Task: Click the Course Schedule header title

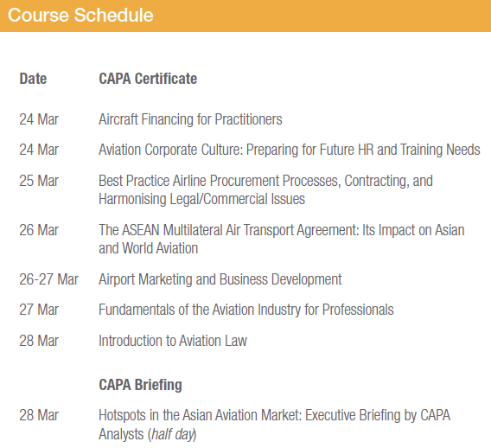Action: coord(80,15)
